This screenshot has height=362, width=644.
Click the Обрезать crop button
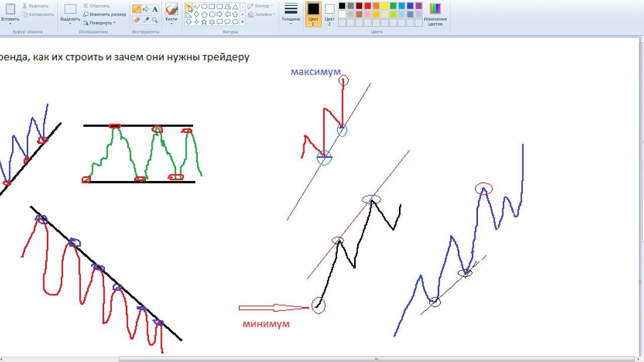click(x=96, y=6)
